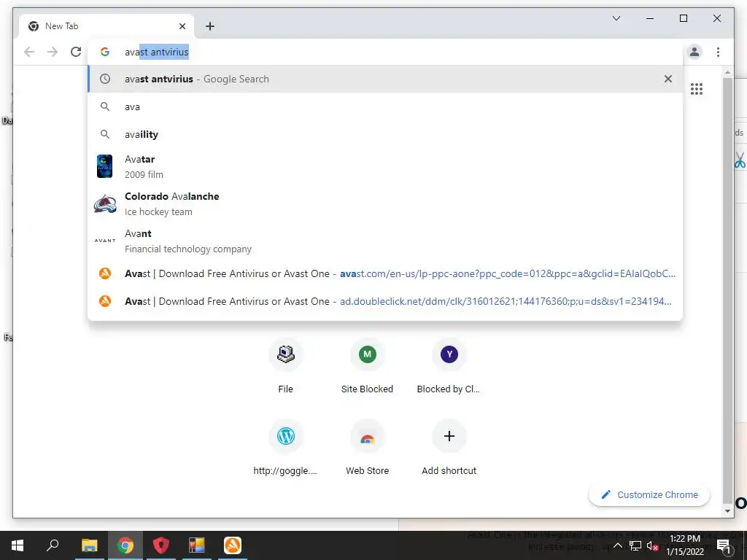The height and width of the screenshot is (560, 747).
Task: Open the Avast orange icon in taskbar
Action: coord(233,545)
